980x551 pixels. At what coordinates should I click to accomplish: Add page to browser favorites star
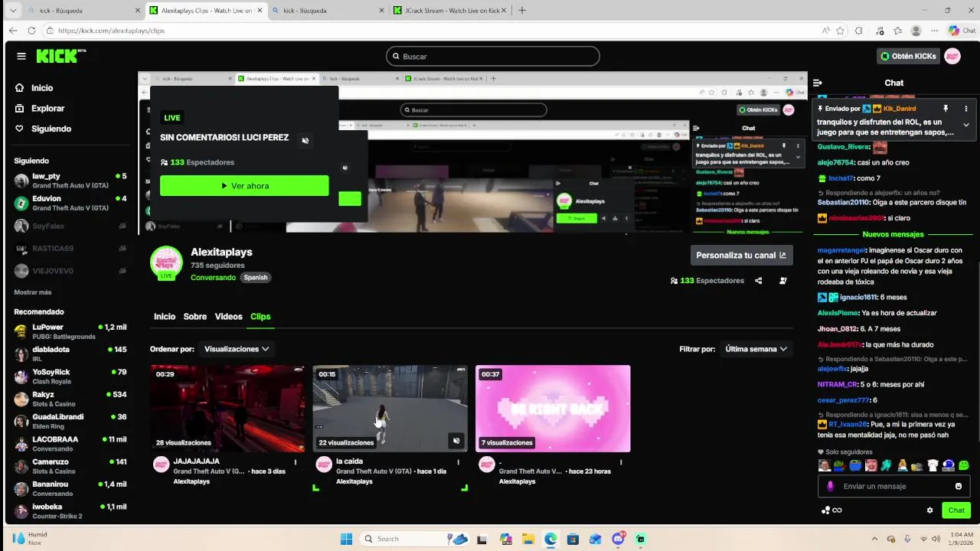tap(841, 31)
